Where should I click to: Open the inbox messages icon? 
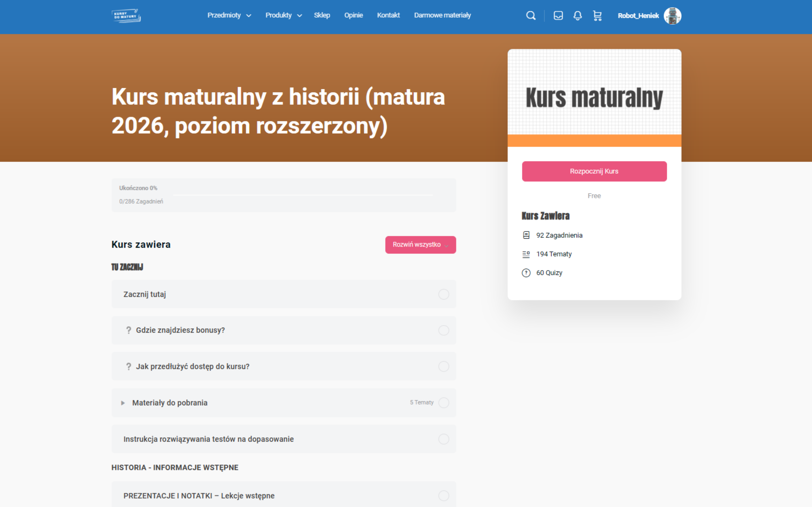pos(558,15)
